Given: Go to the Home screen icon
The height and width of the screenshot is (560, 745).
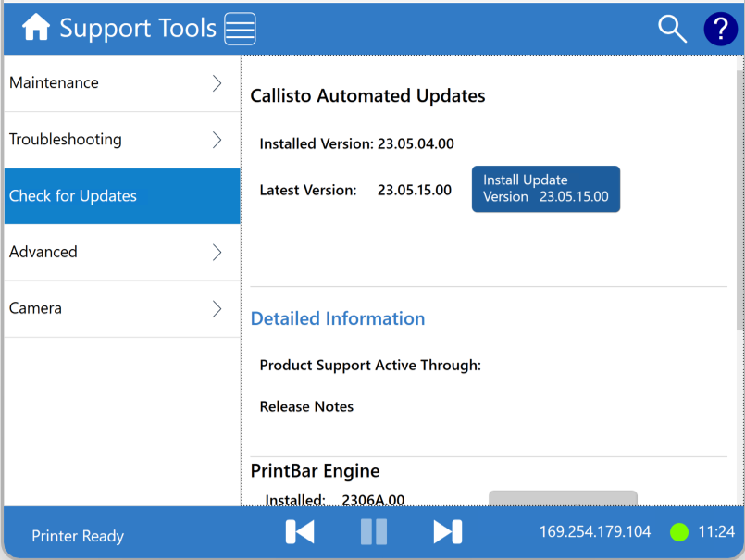Looking at the screenshot, I should pyautogui.click(x=36, y=28).
